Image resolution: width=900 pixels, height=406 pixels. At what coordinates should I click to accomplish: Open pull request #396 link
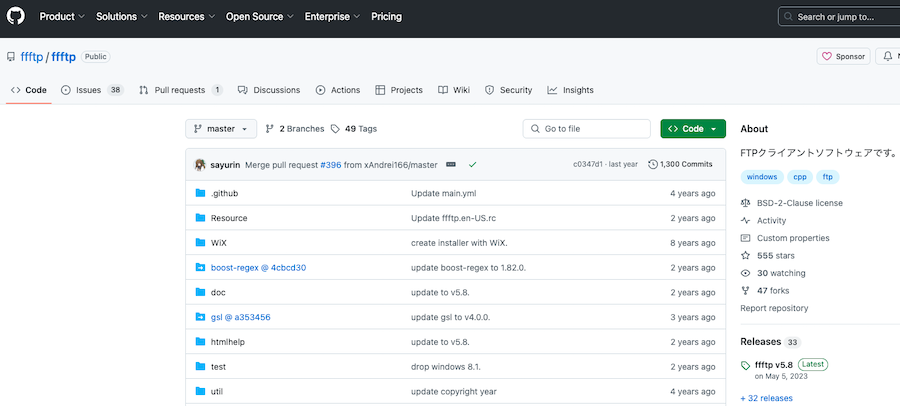(x=331, y=165)
